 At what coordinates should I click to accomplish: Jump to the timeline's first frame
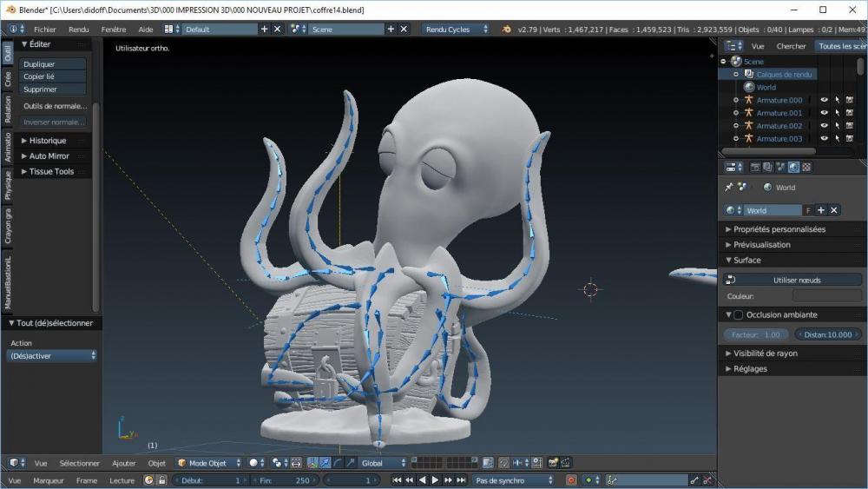coord(397,480)
